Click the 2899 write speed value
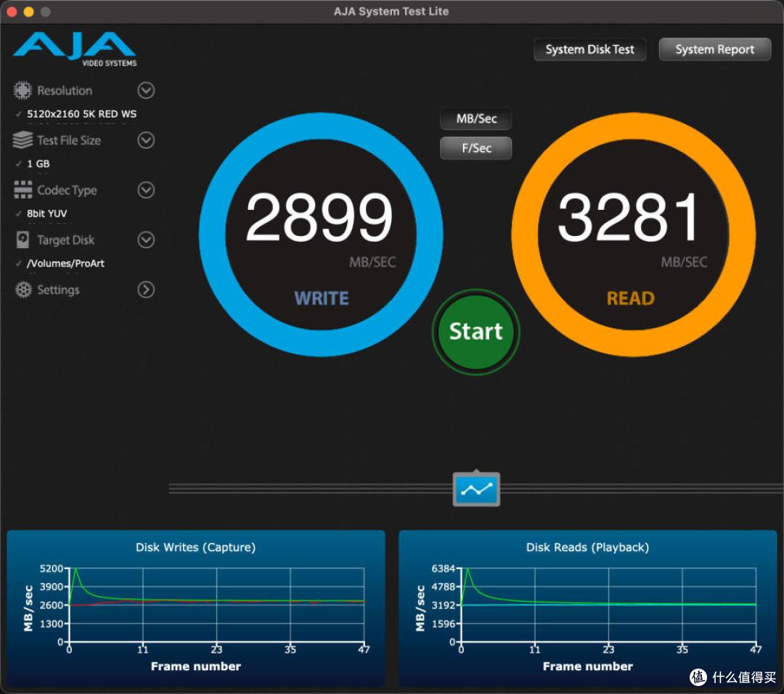Image resolution: width=784 pixels, height=694 pixels. [x=319, y=217]
